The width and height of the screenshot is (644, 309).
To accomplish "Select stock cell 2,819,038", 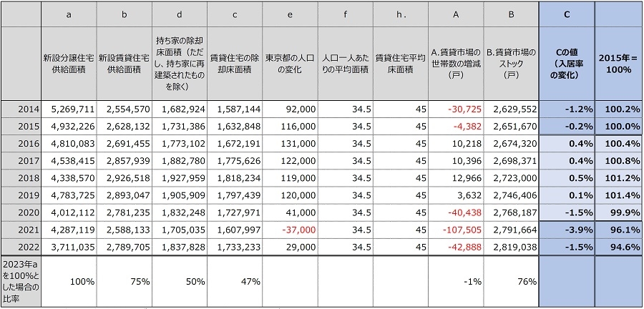I will pos(511,247).
